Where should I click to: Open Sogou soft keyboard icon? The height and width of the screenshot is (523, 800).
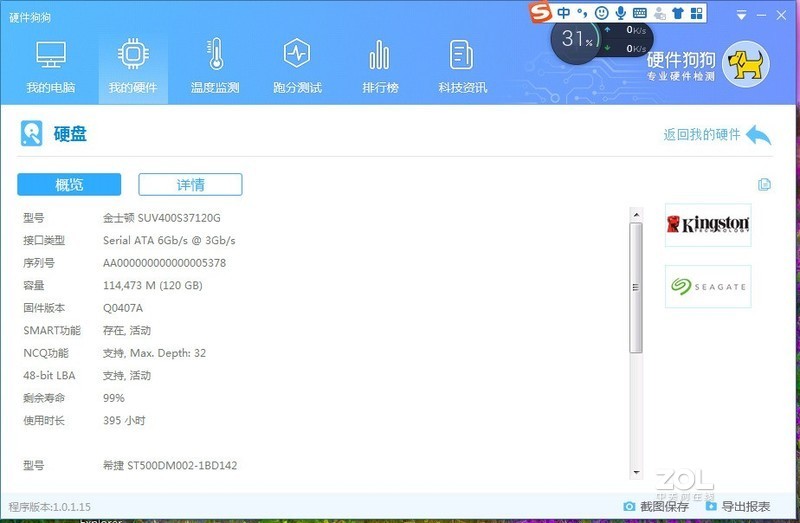point(639,13)
